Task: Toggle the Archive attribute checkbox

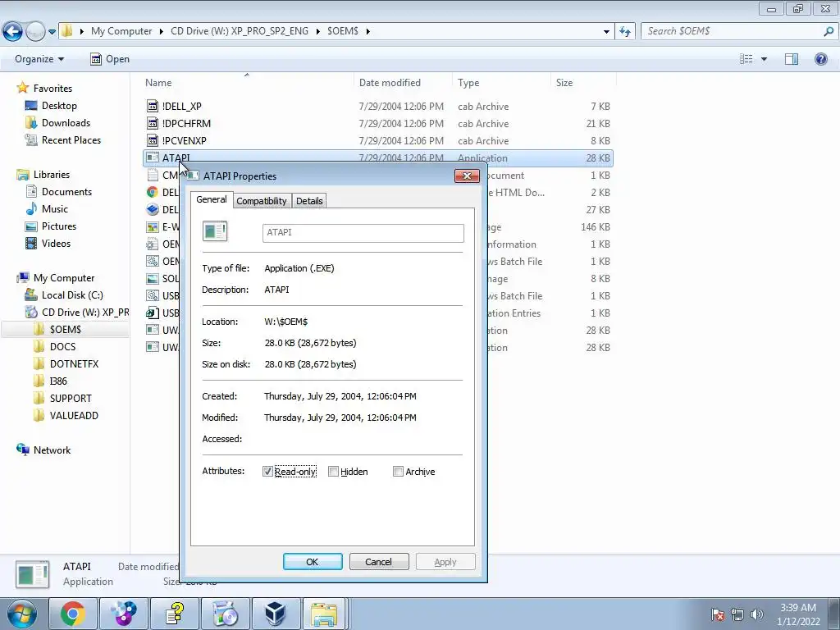Action: (x=398, y=472)
